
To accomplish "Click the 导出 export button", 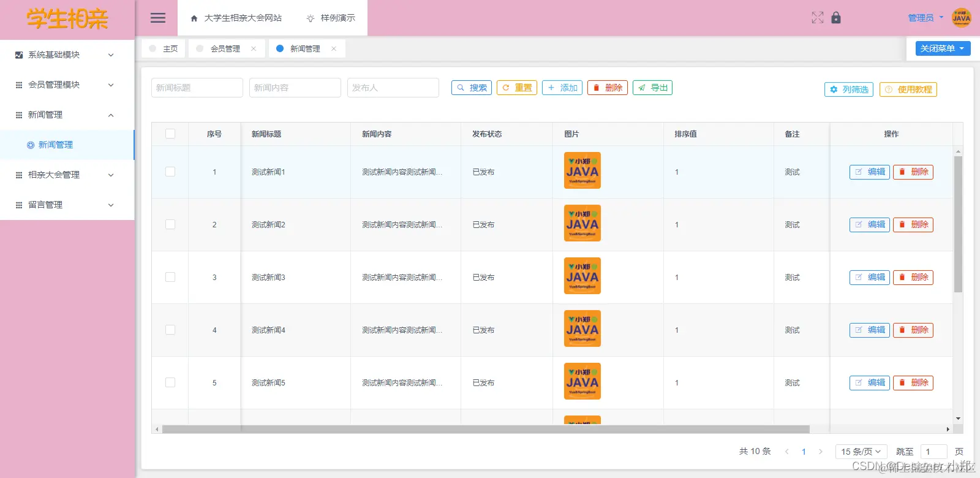I will (652, 88).
